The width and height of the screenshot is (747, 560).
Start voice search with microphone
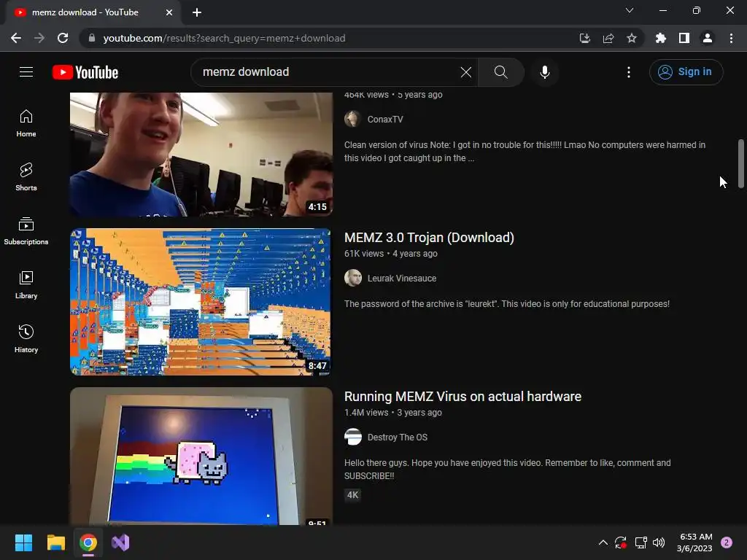pyautogui.click(x=545, y=72)
